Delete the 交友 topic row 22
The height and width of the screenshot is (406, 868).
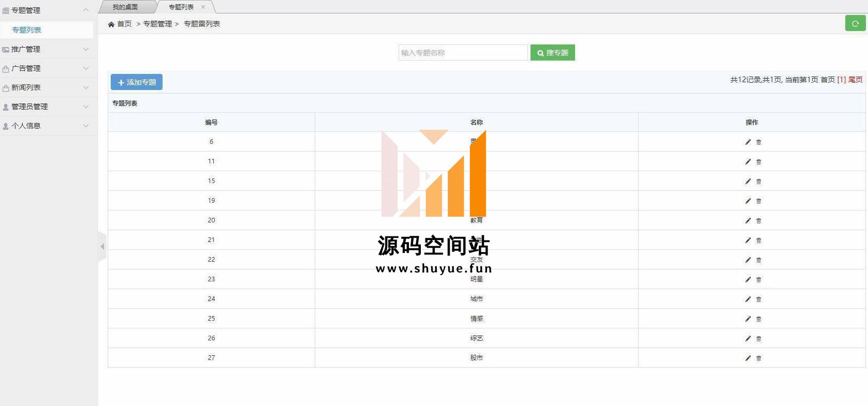[x=759, y=260]
